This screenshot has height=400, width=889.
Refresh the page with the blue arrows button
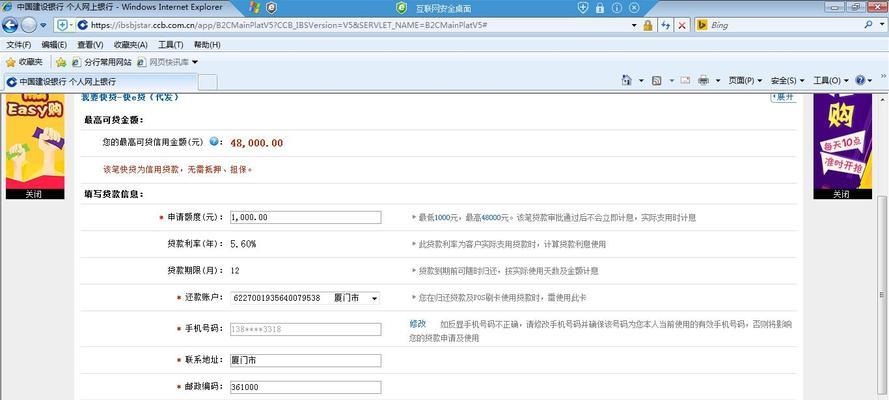point(665,25)
